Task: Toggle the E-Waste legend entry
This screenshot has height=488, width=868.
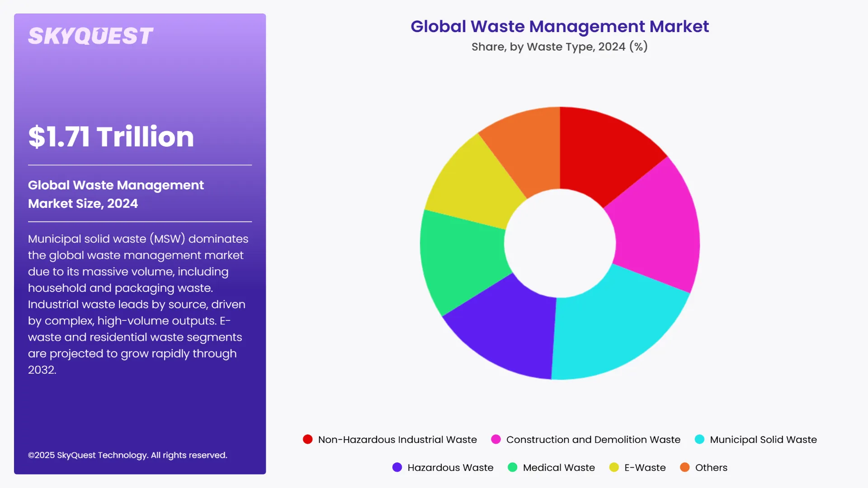Action: [x=644, y=467]
